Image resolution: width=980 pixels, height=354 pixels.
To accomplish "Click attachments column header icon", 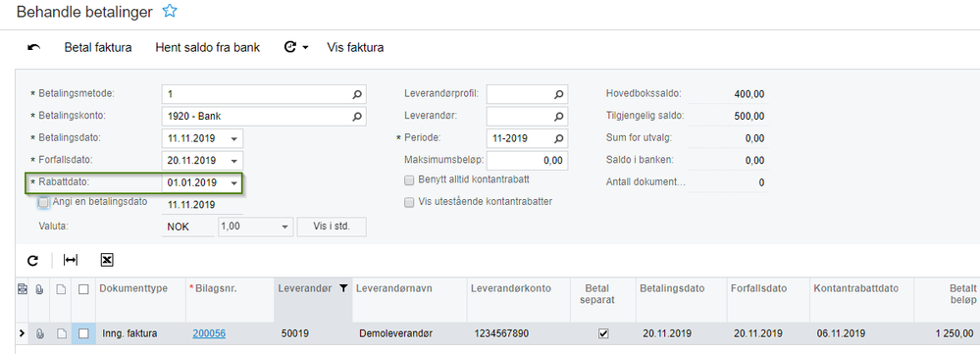I will click(39, 289).
